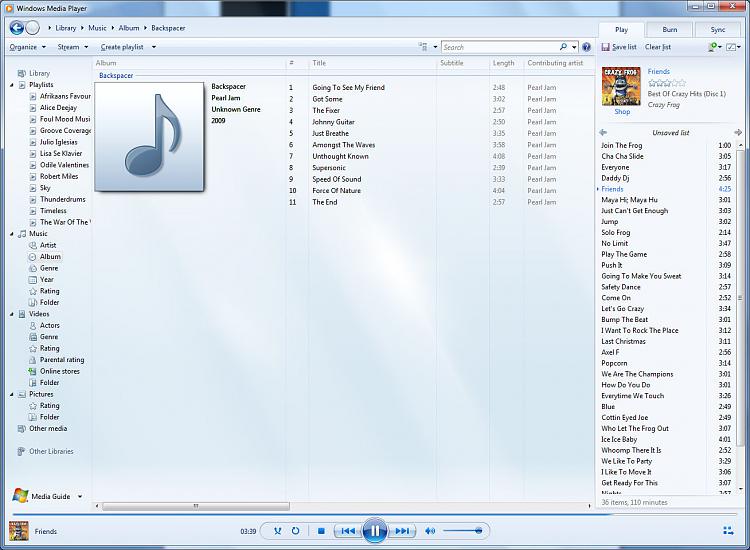Click the Year calendar icon under Music

pyautogui.click(x=33, y=280)
